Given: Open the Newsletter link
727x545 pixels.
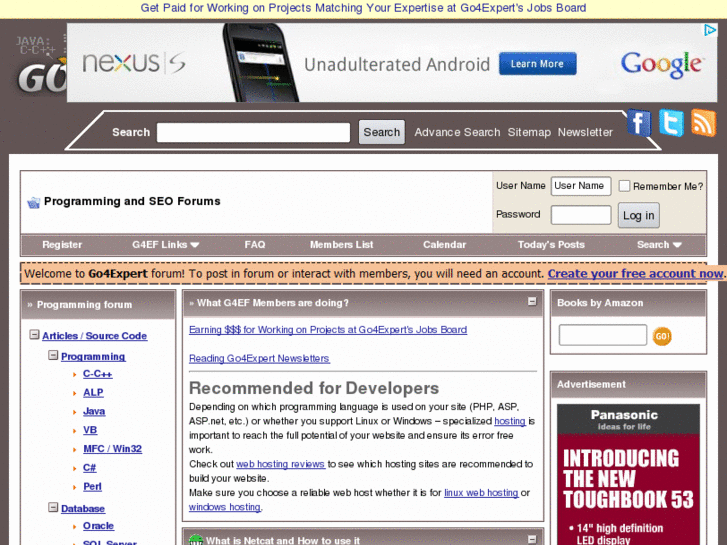Looking at the screenshot, I should pos(585,132).
